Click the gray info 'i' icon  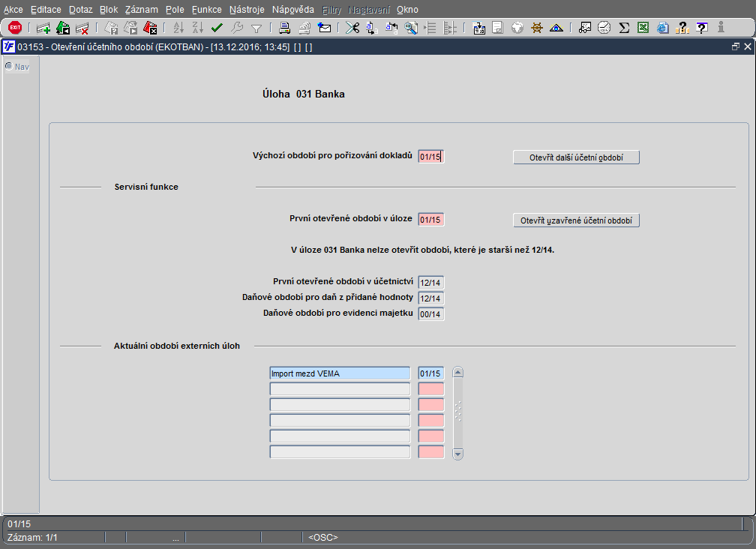tap(721, 28)
